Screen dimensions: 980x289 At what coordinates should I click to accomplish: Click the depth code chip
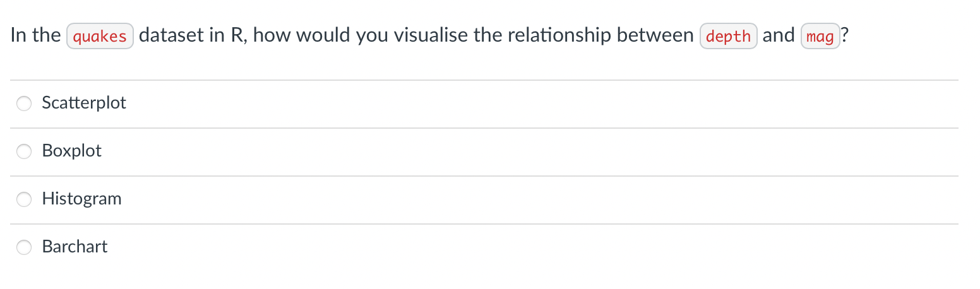click(728, 36)
